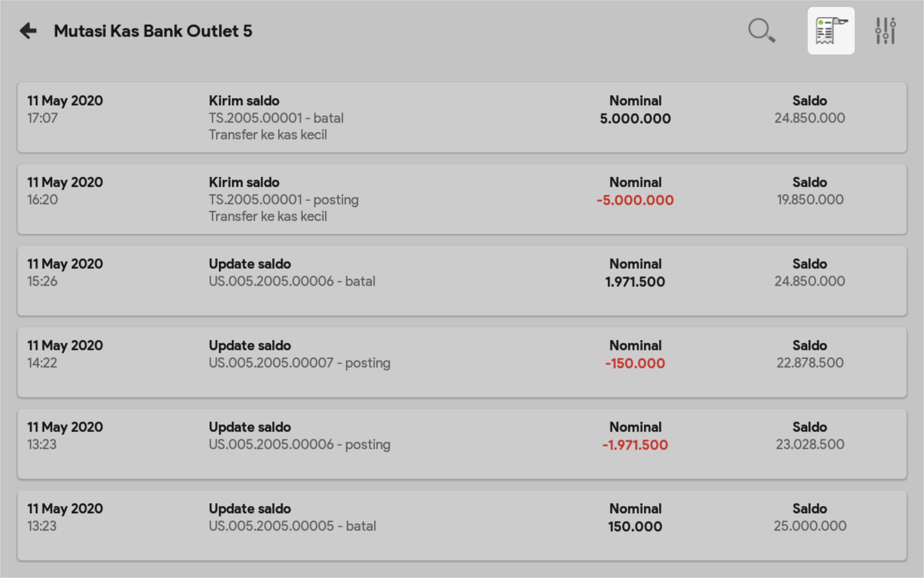Click the Mutasi Kas Bank Outlet 5 title

tap(153, 31)
